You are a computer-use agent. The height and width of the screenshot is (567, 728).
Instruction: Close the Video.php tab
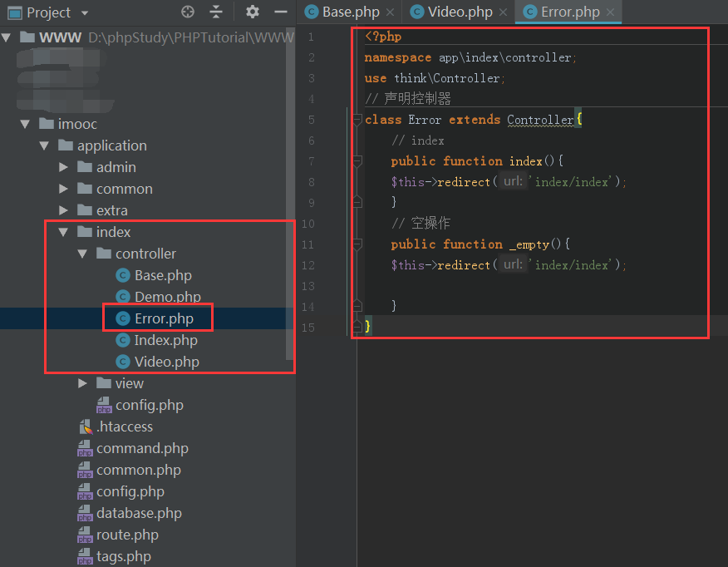coord(503,12)
